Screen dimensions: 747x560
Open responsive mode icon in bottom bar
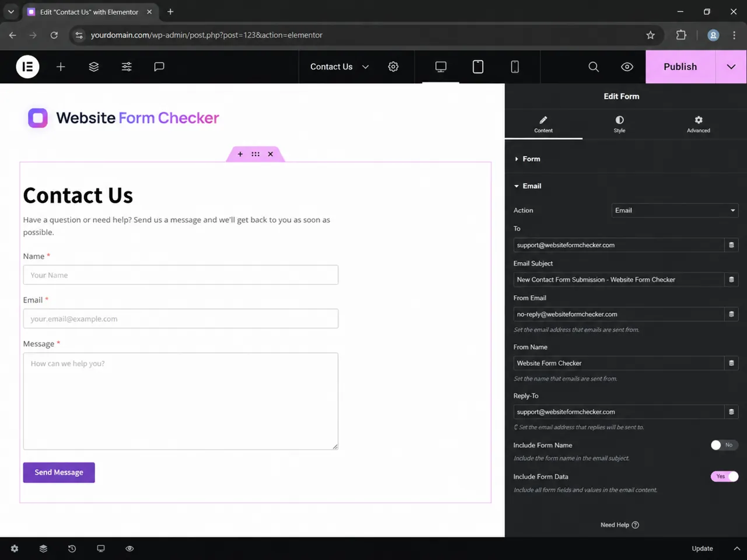coord(101,548)
